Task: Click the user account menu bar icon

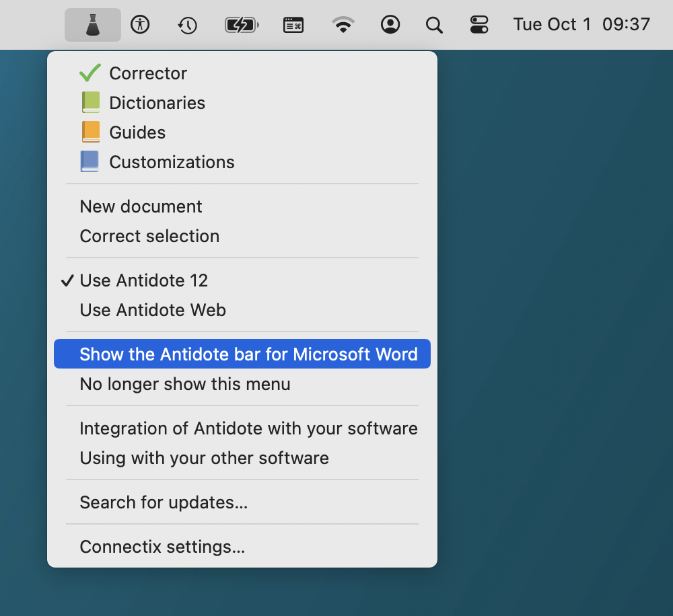Action: [x=390, y=24]
